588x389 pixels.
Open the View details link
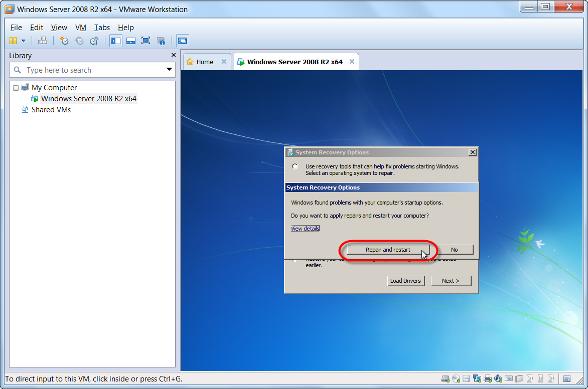(x=305, y=229)
